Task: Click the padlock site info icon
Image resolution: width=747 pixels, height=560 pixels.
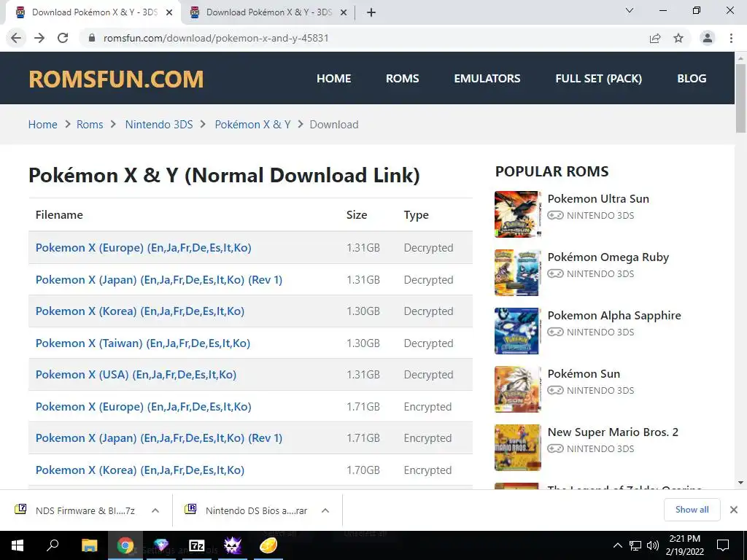Action: coord(93,38)
